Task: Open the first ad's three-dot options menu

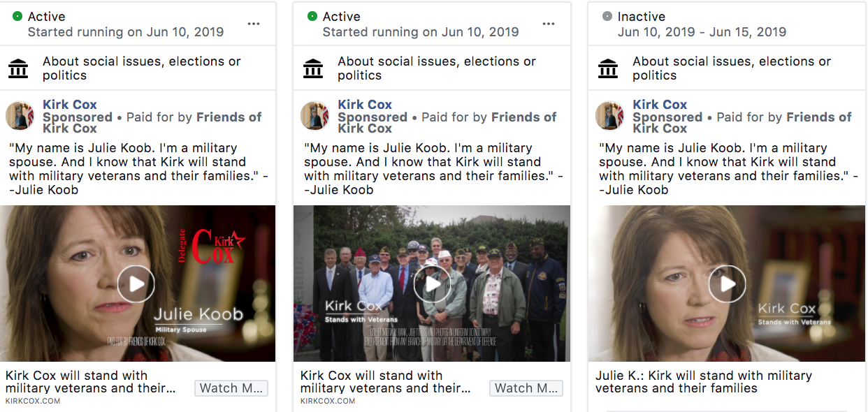Action: point(254,24)
